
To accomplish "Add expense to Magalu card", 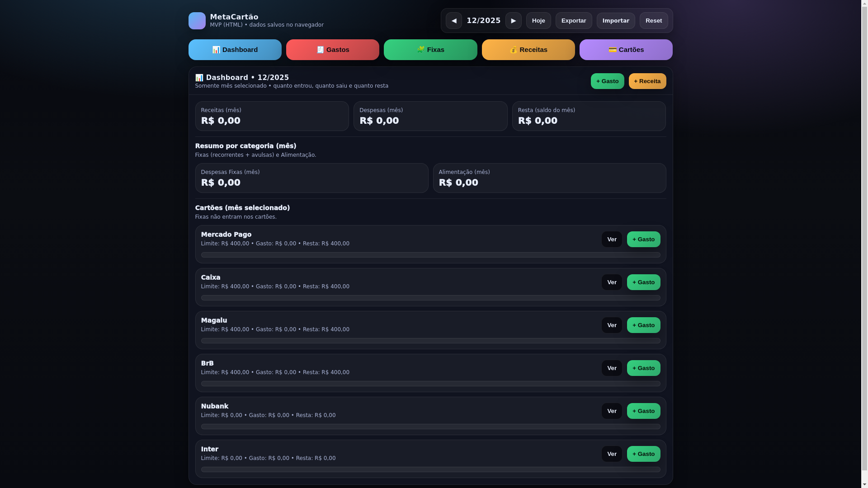I will click(644, 325).
